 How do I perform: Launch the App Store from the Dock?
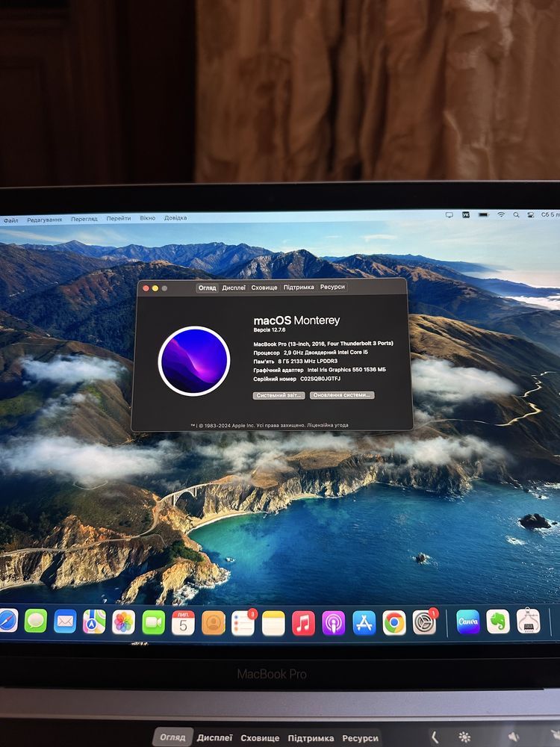click(x=364, y=623)
